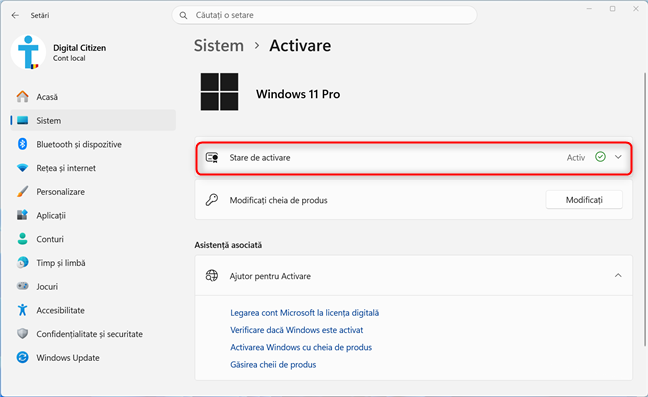The image size is (648, 397).
Task: Expand the Stare de activare chevron
Action: [x=618, y=157]
